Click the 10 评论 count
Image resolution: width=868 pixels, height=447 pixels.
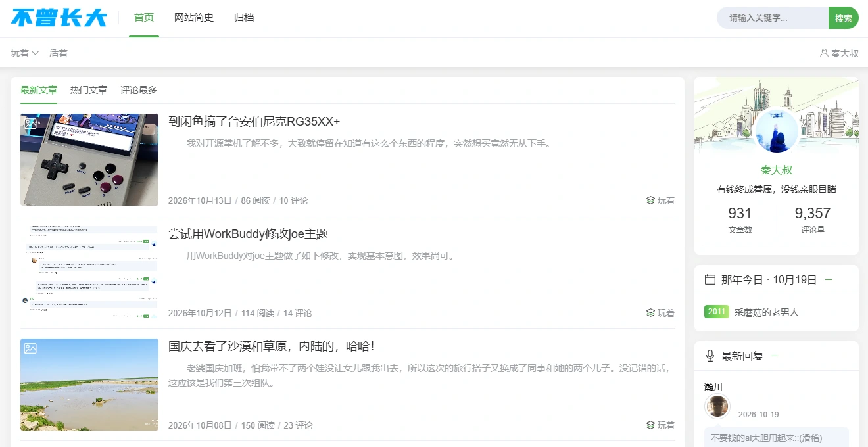click(x=293, y=200)
